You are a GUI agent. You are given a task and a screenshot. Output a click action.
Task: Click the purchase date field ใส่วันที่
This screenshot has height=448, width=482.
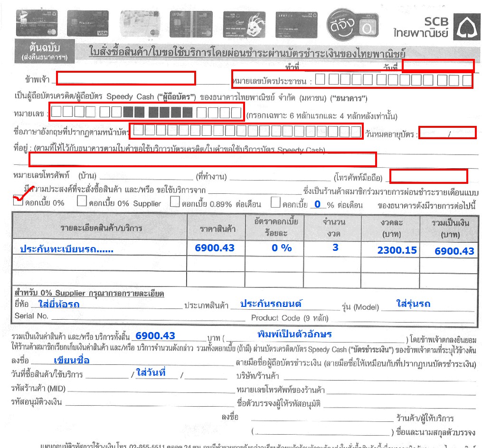click(x=157, y=373)
